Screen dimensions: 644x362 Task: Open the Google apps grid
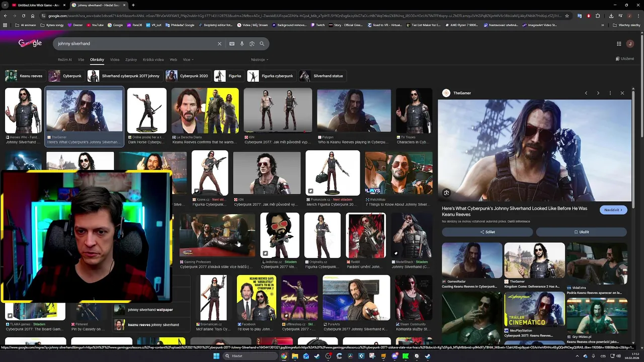pyautogui.click(x=619, y=44)
